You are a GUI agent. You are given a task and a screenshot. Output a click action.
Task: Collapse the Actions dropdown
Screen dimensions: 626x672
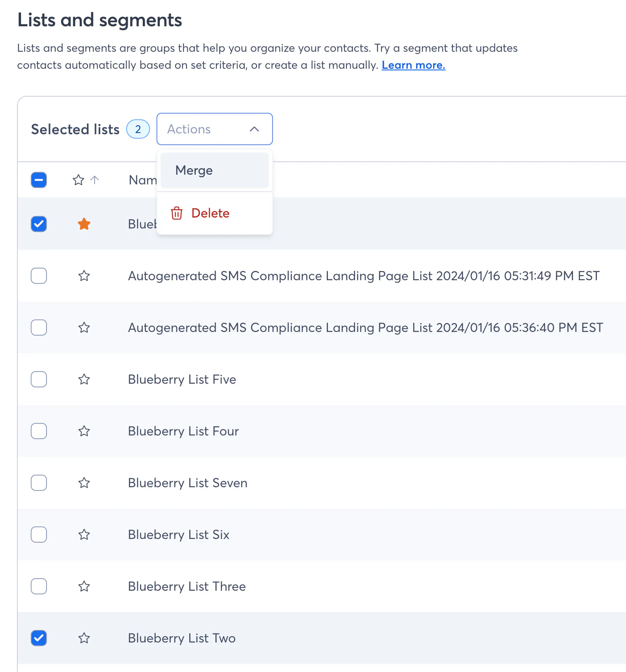tap(214, 129)
